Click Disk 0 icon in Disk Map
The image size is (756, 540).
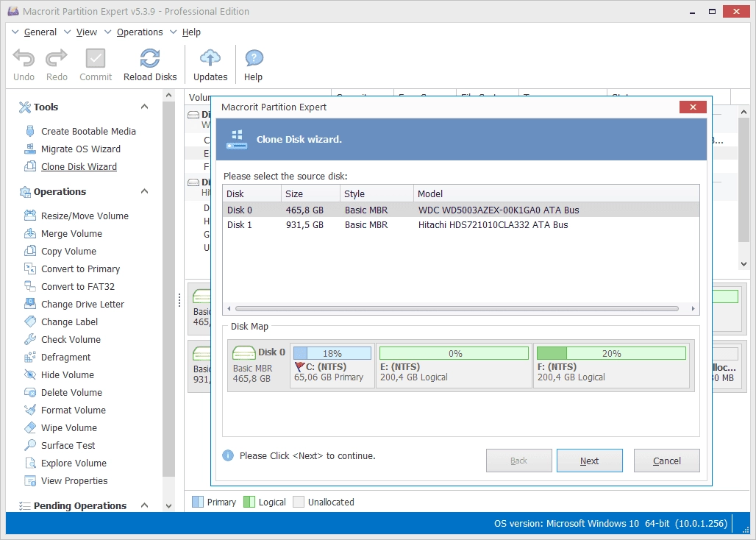pyautogui.click(x=244, y=353)
